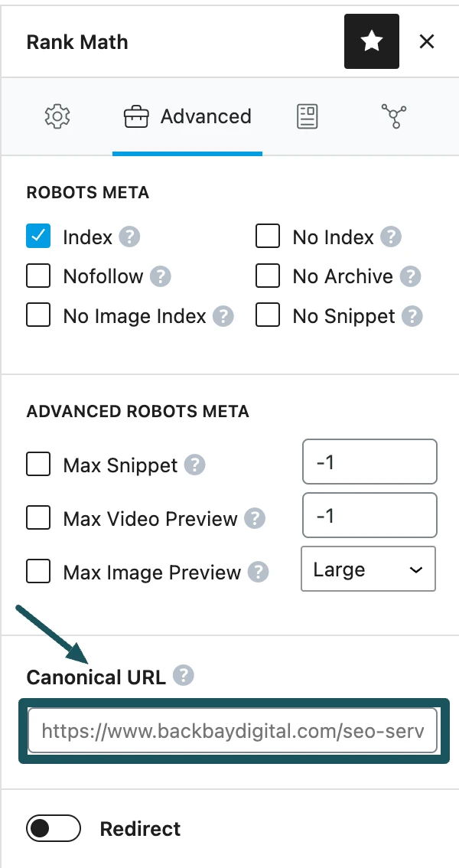
Task: Enable the Max Video Preview checkbox
Action: click(x=38, y=518)
